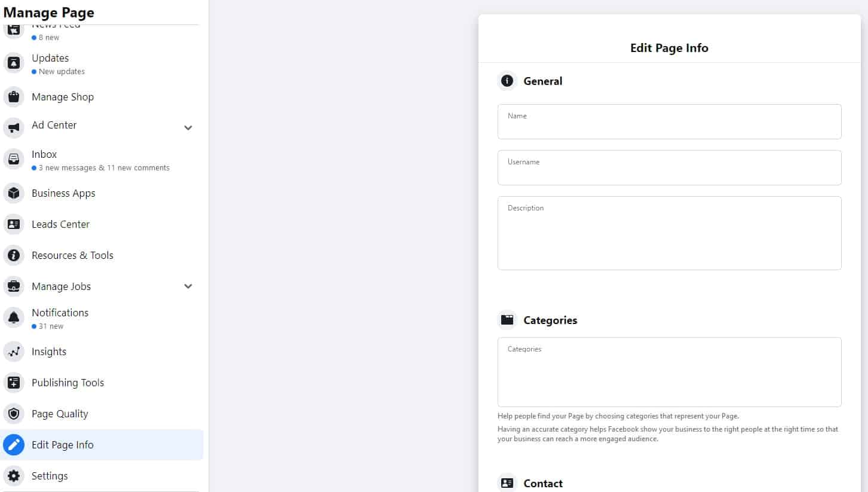Viewport: 868px width, 492px height.
Task: Select Edit Page Info in sidebar
Action: tap(62, 445)
